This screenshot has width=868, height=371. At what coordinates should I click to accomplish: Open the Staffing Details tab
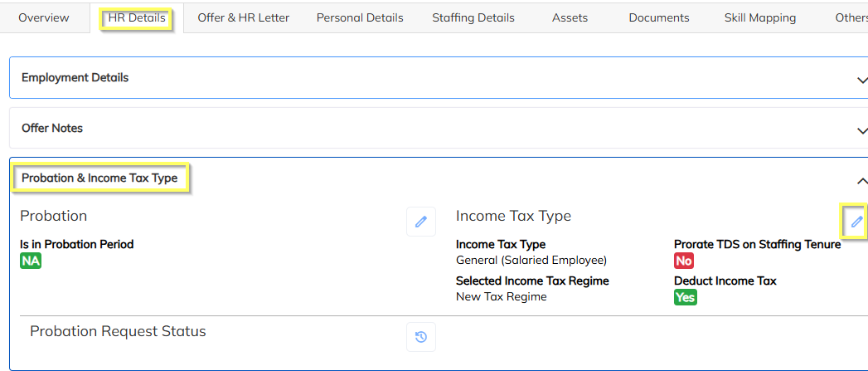[473, 17]
